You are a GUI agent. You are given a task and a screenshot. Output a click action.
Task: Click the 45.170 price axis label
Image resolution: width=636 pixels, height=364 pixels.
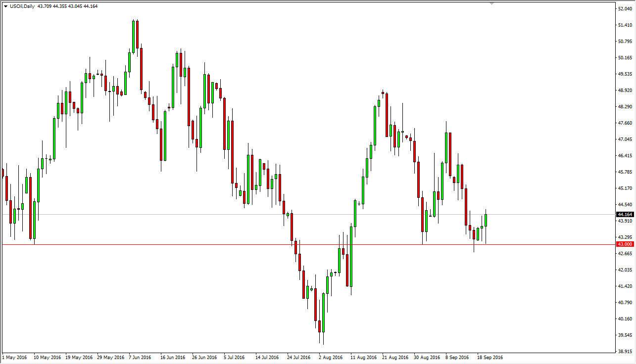point(626,188)
